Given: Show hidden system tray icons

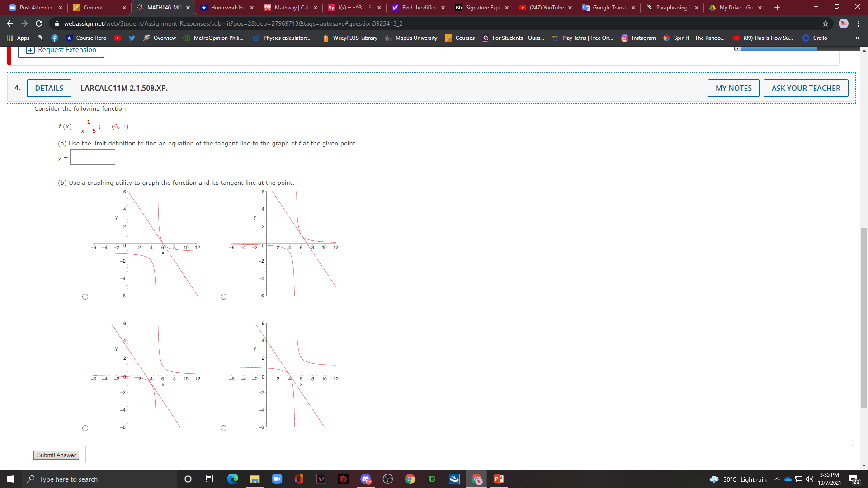Looking at the screenshot, I should pyautogui.click(x=777, y=479).
